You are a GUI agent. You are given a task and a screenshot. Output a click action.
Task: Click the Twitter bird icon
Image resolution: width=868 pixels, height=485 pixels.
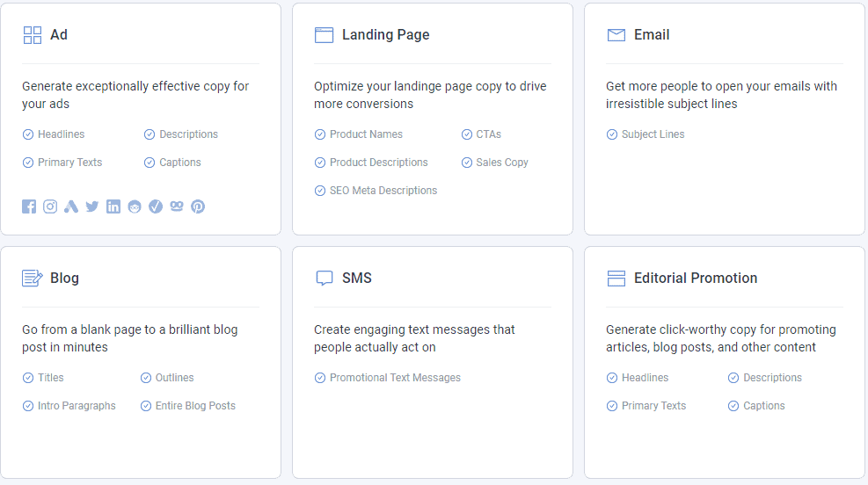click(x=91, y=206)
